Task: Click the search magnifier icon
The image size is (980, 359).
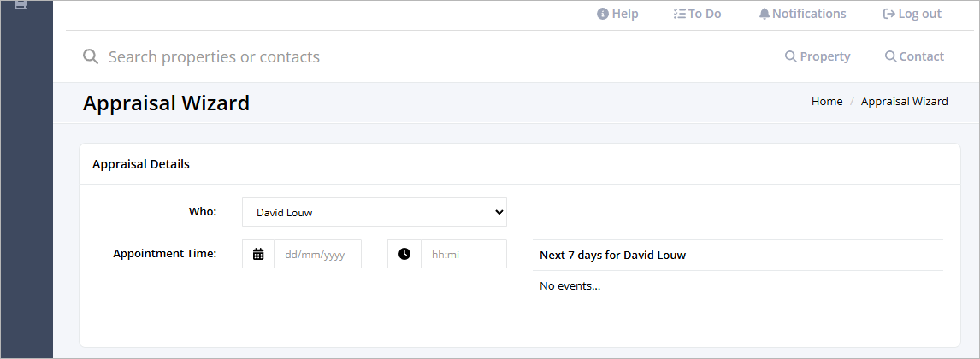Action: 91,56
